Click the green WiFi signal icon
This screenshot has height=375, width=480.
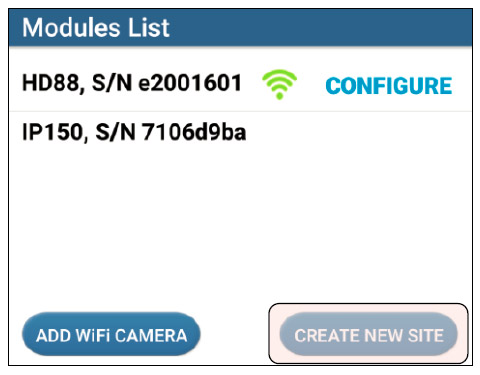pos(279,84)
